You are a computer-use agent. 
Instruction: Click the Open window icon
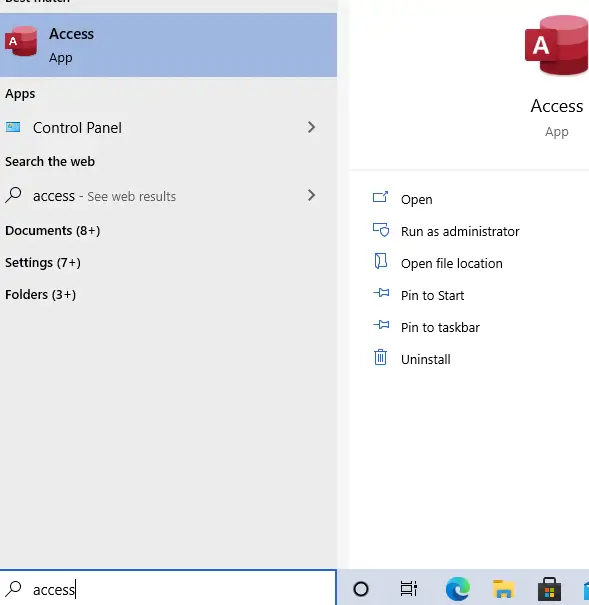click(x=380, y=197)
